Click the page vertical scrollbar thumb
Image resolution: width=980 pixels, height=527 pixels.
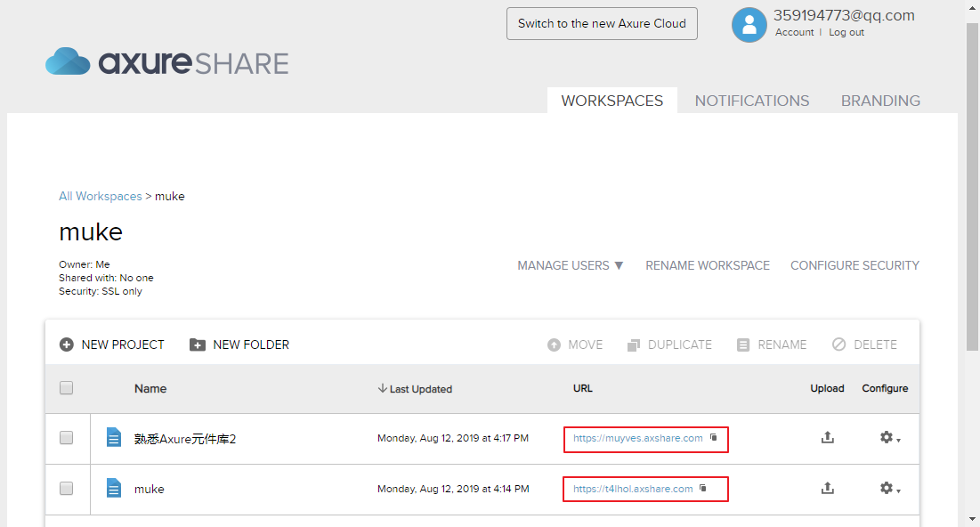point(973,186)
